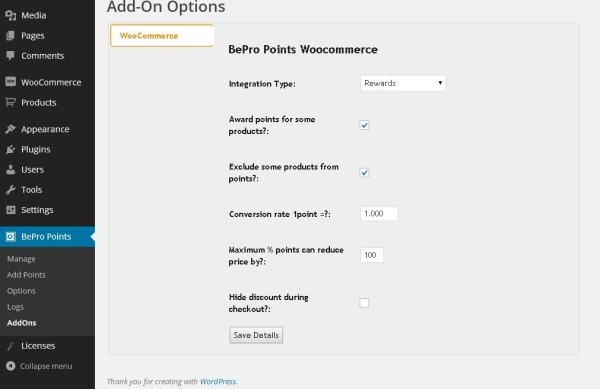Click the Comments speech bubble icon
The width and height of the screenshot is (600, 389).
click(11, 55)
